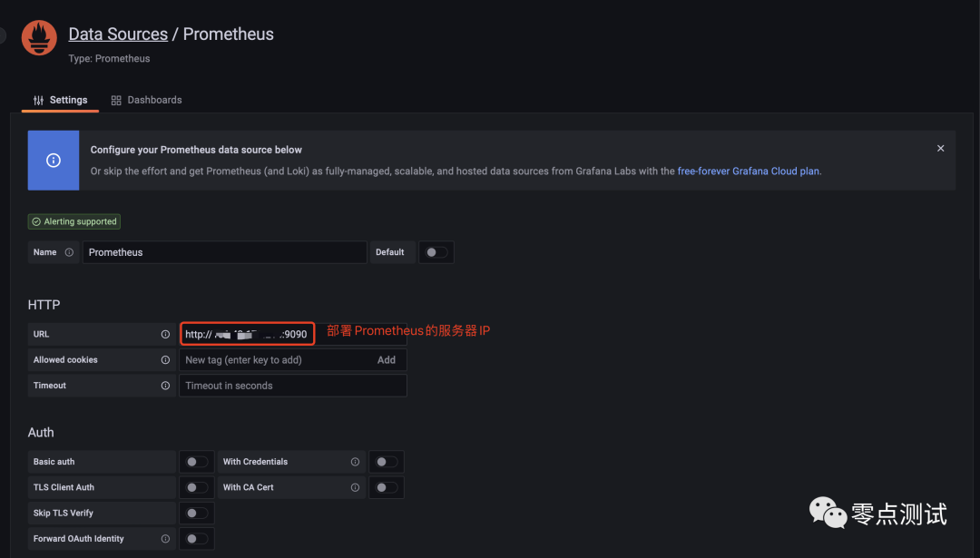Click the Name field info icon
This screenshot has height=558, width=980.
pyautogui.click(x=69, y=252)
